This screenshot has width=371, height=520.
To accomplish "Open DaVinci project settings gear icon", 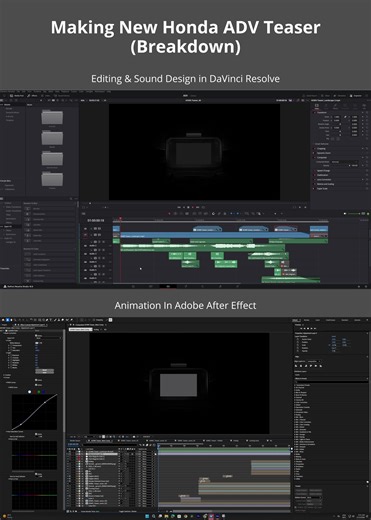I will click(x=366, y=286).
